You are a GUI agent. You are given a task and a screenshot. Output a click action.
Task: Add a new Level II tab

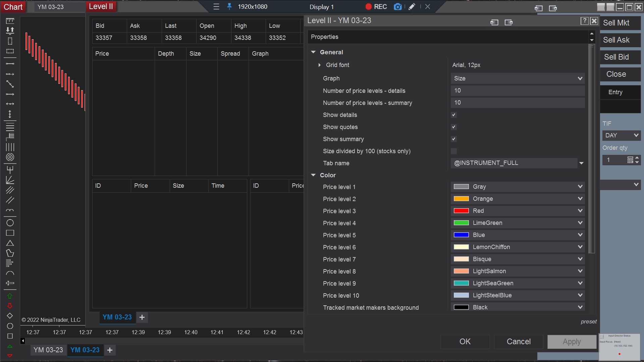142,317
